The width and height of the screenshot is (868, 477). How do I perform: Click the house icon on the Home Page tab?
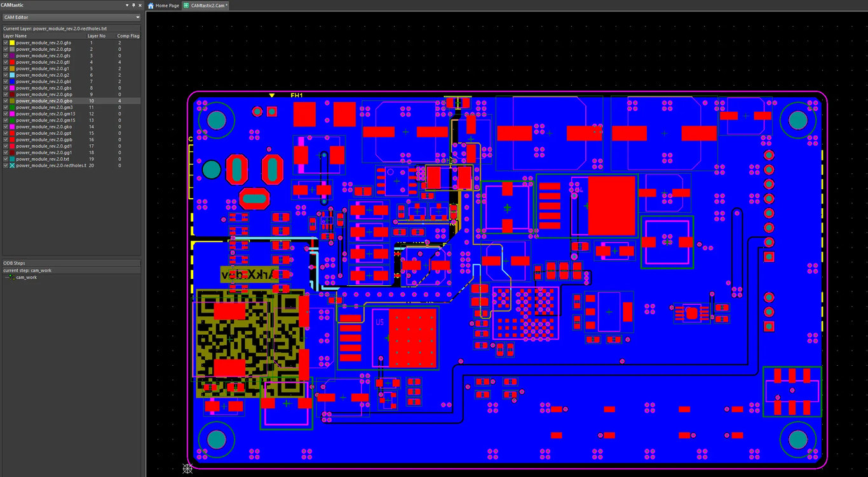tap(151, 5)
